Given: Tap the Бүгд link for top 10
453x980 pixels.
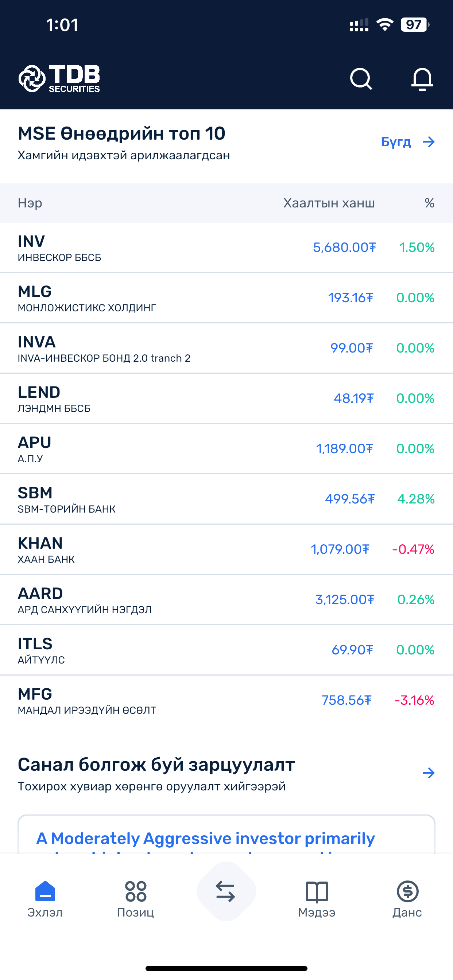Looking at the screenshot, I should point(396,142).
